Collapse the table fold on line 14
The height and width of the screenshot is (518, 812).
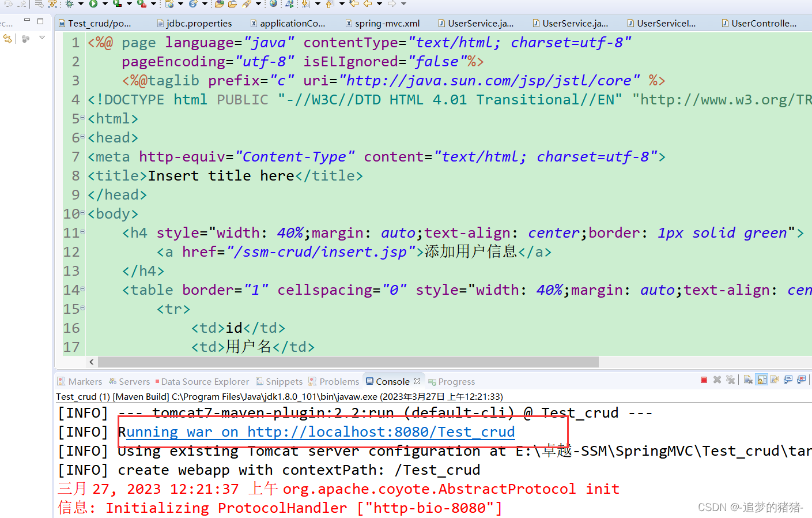(82, 290)
